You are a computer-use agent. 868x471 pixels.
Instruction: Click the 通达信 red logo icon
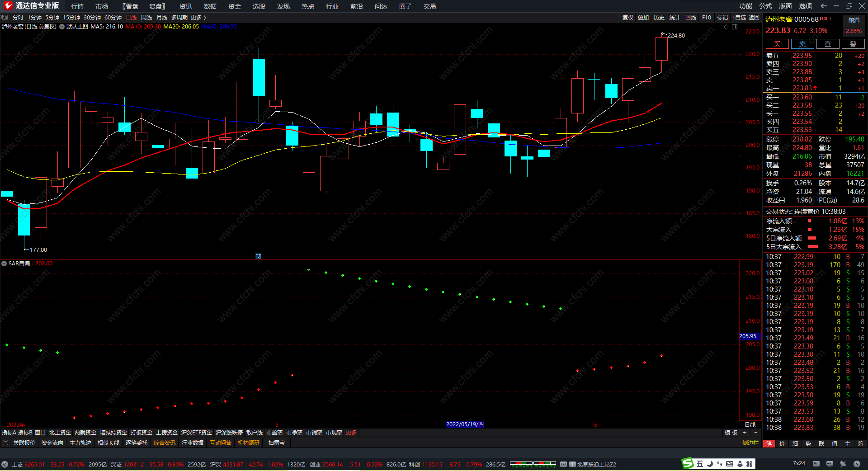[x=8, y=5]
